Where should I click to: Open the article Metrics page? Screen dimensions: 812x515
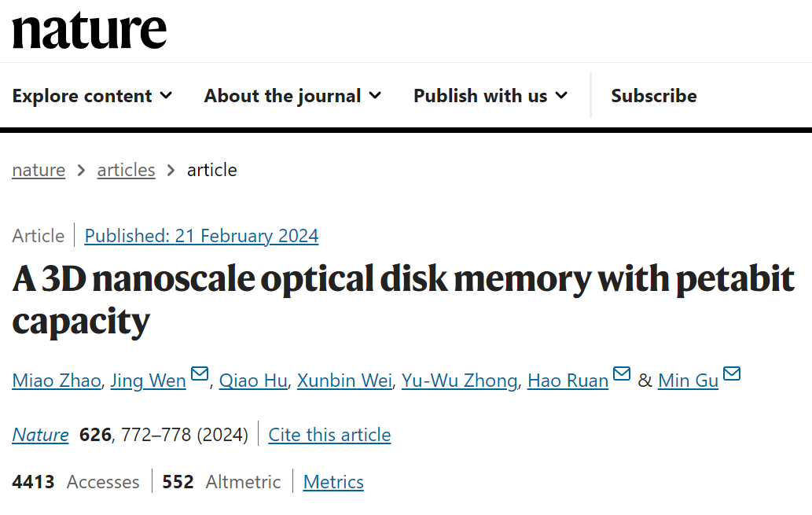click(333, 482)
